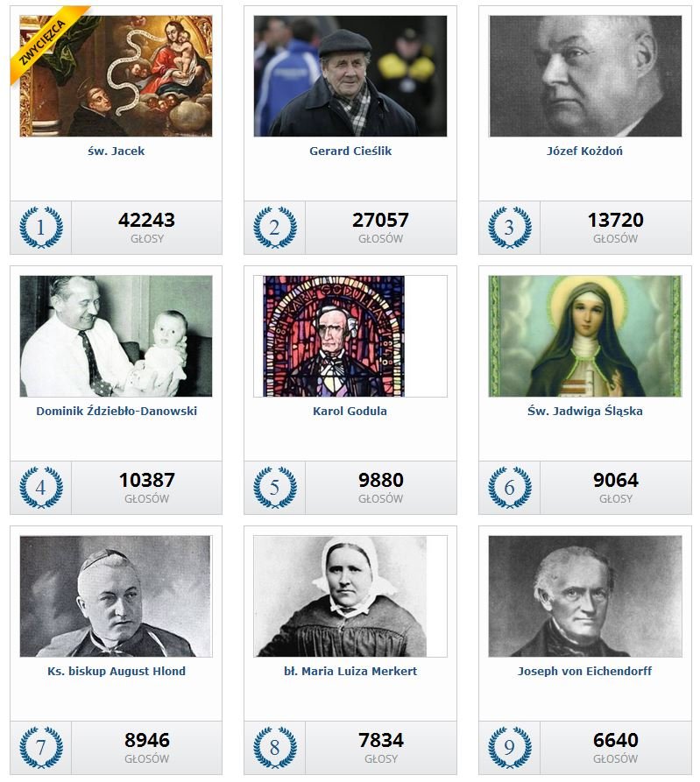Viewport: 700px width, 782px height.
Task: Click the rank 5 laurel wreath badge
Action: tap(275, 487)
